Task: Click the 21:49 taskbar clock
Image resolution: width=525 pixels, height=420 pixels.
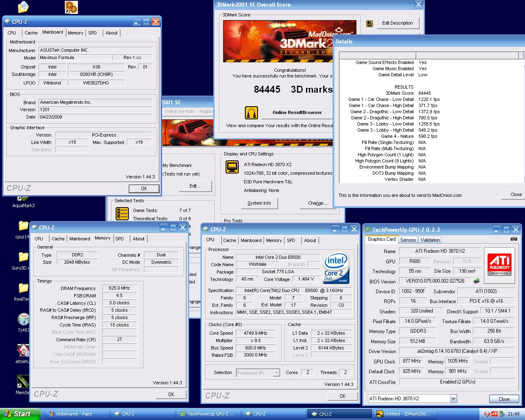Action: tap(514, 414)
